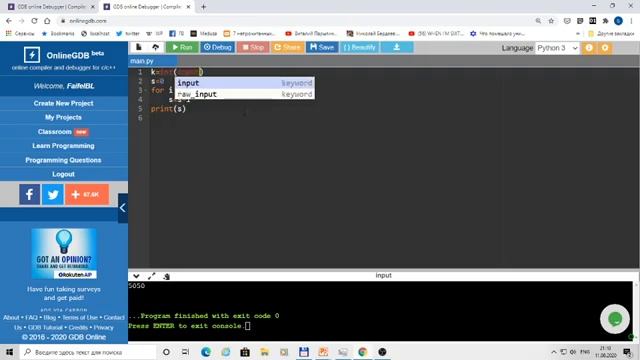
Task: Choose 'raw_input' from the autocomplete popup
Action: (x=245, y=94)
